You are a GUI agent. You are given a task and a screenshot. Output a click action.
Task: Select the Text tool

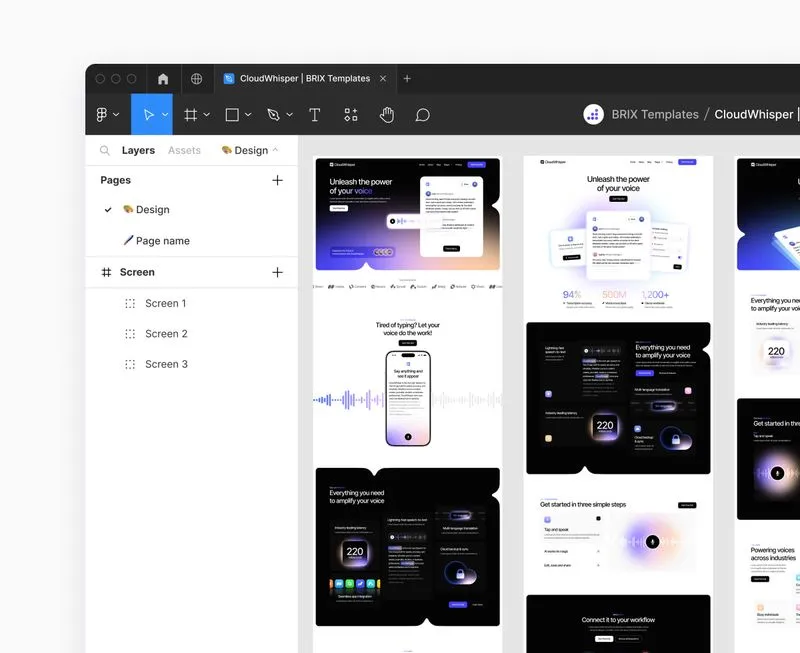[x=314, y=114]
